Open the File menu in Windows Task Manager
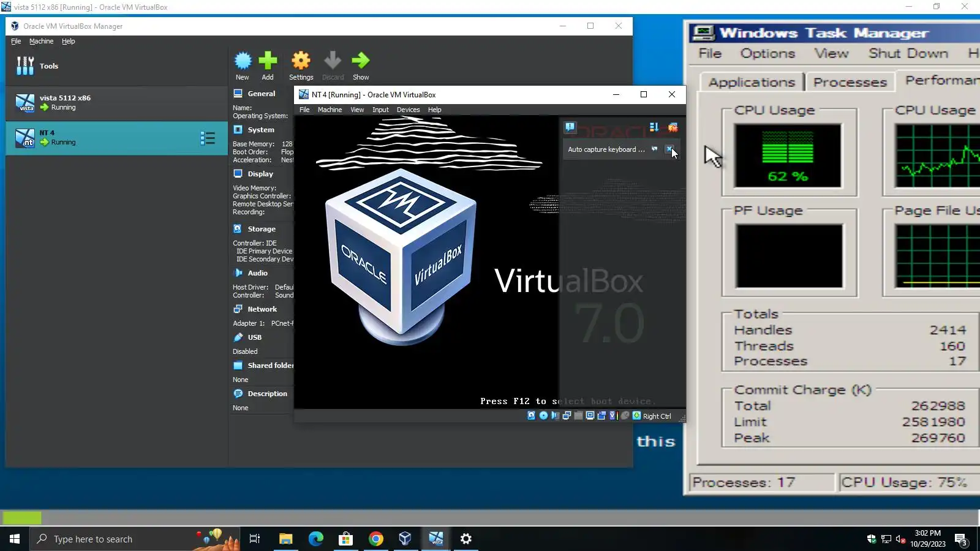 tap(710, 53)
